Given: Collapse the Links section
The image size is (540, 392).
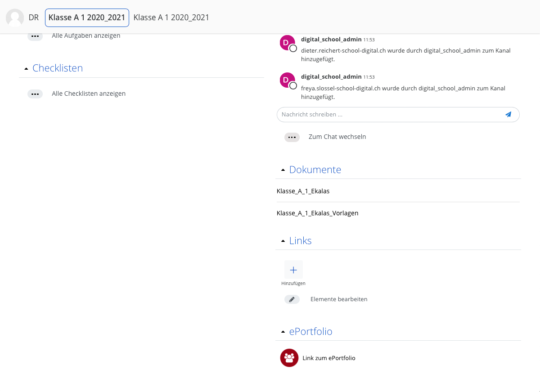Looking at the screenshot, I should [283, 241].
